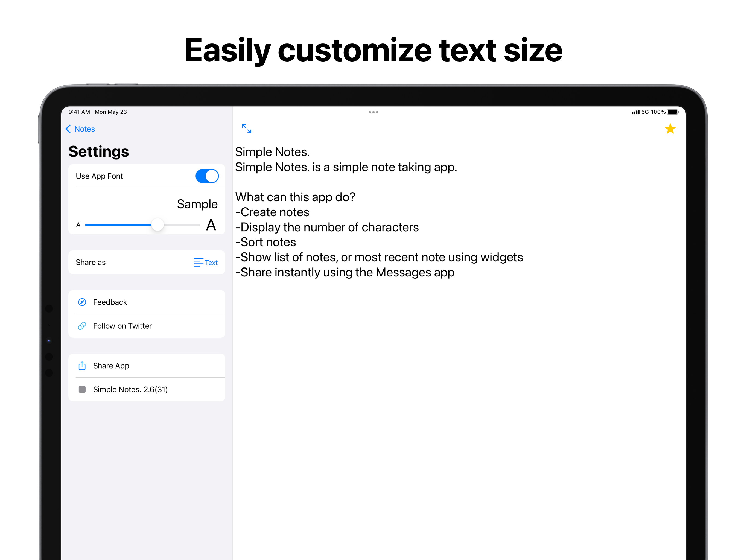
Task: Click the Sample preview text
Action: click(197, 204)
